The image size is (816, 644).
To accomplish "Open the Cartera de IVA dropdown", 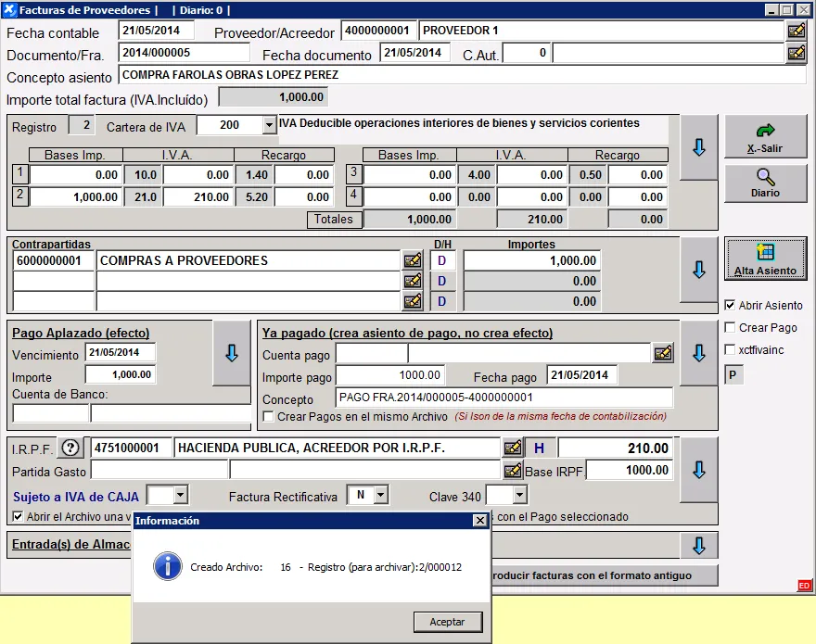I will 269,124.
